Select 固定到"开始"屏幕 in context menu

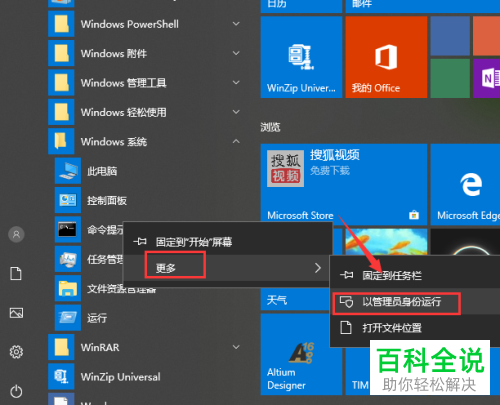coord(228,242)
